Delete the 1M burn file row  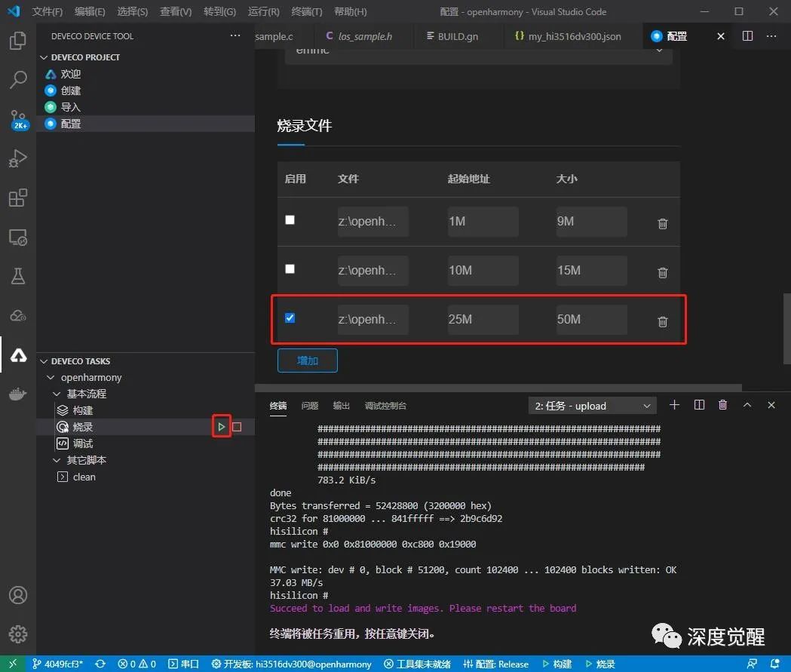tap(663, 223)
